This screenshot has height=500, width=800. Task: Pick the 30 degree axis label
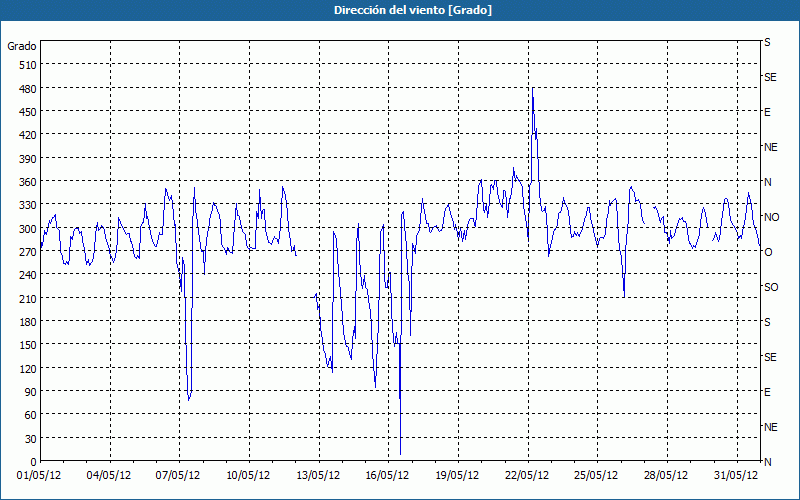31,439
